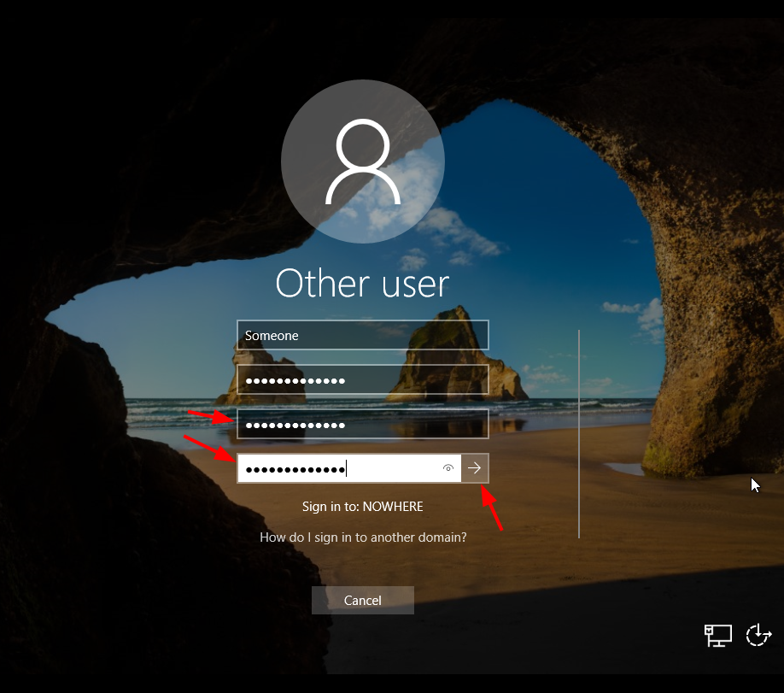784x693 pixels.
Task: Click the Cancel button
Action: (x=362, y=600)
